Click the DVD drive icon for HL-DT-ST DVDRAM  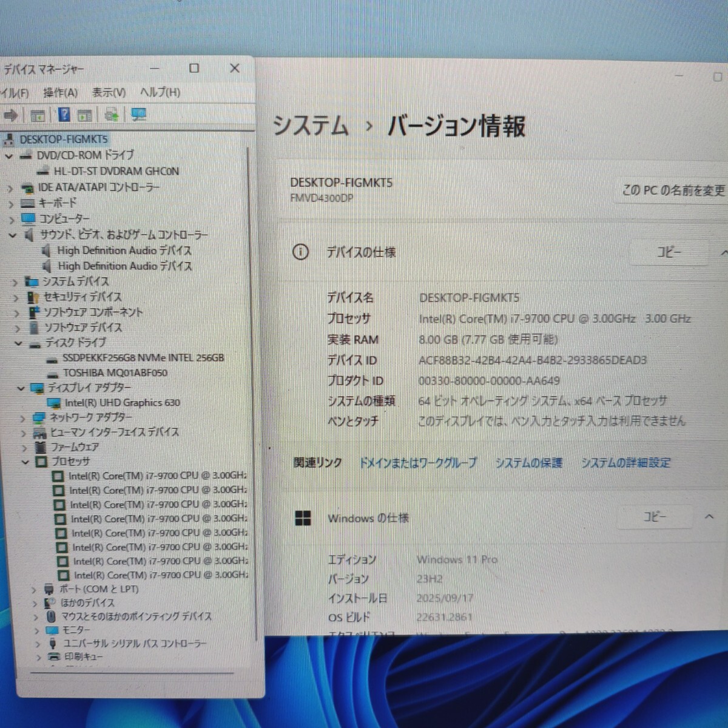[x=42, y=171]
